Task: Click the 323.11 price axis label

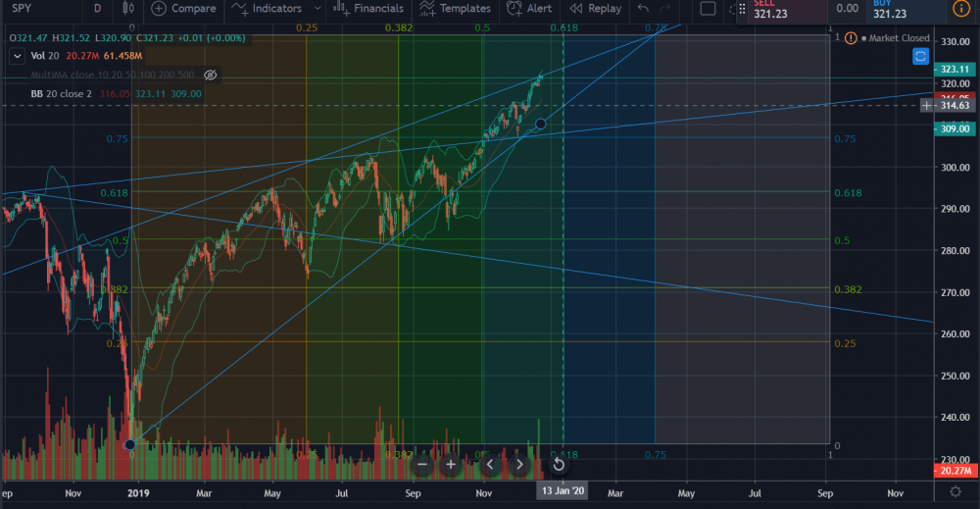Action: pyautogui.click(x=955, y=70)
